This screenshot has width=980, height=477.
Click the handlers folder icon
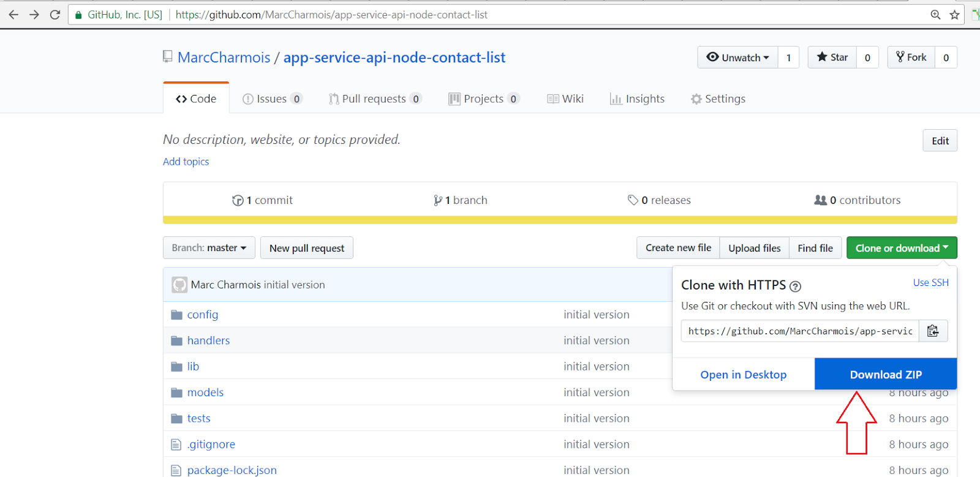[x=177, y=340]
